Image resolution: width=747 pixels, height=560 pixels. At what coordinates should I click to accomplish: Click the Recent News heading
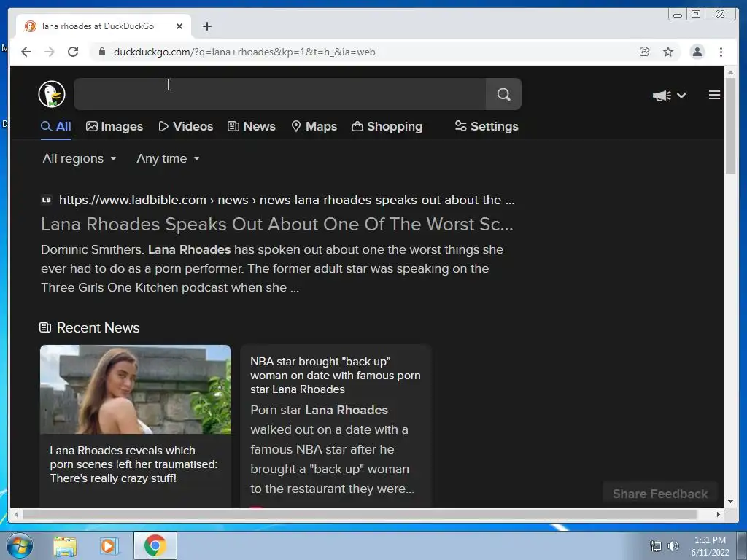click(98, 327)
